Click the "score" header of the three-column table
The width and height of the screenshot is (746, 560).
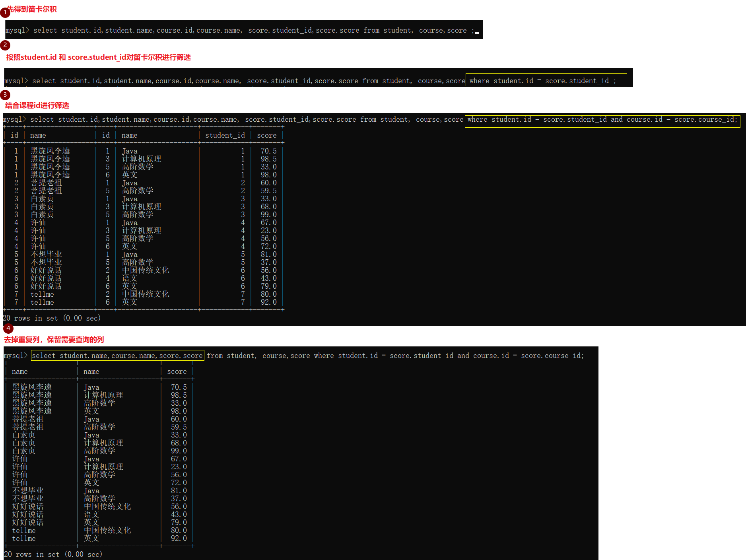click(x=177, y=371)
